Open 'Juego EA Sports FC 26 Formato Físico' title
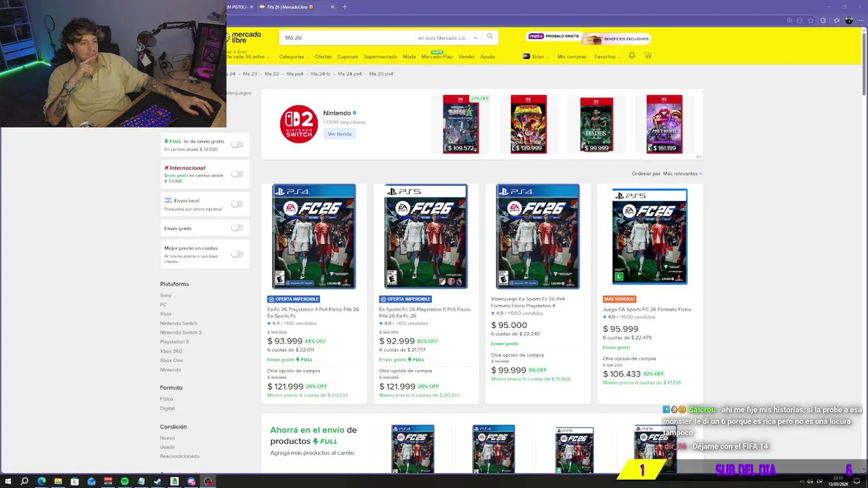 pos(647,309)
